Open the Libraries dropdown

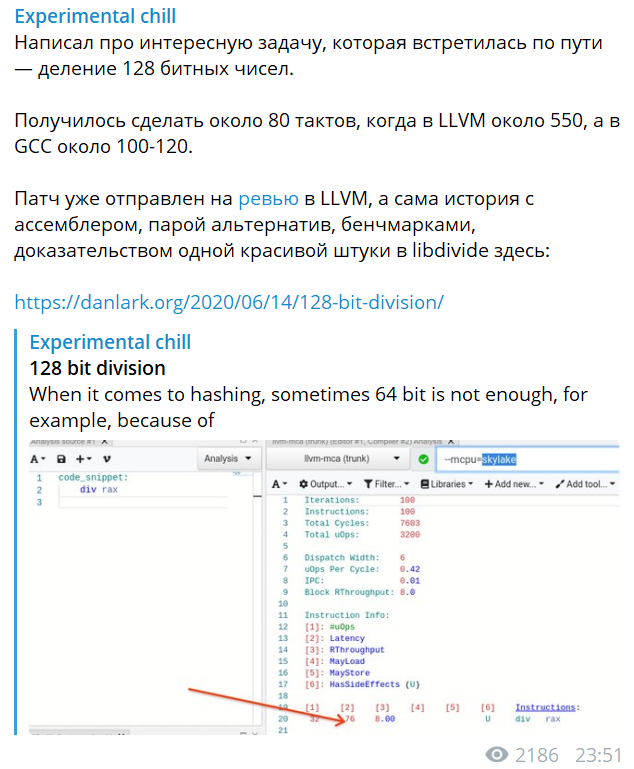point(449,484)
